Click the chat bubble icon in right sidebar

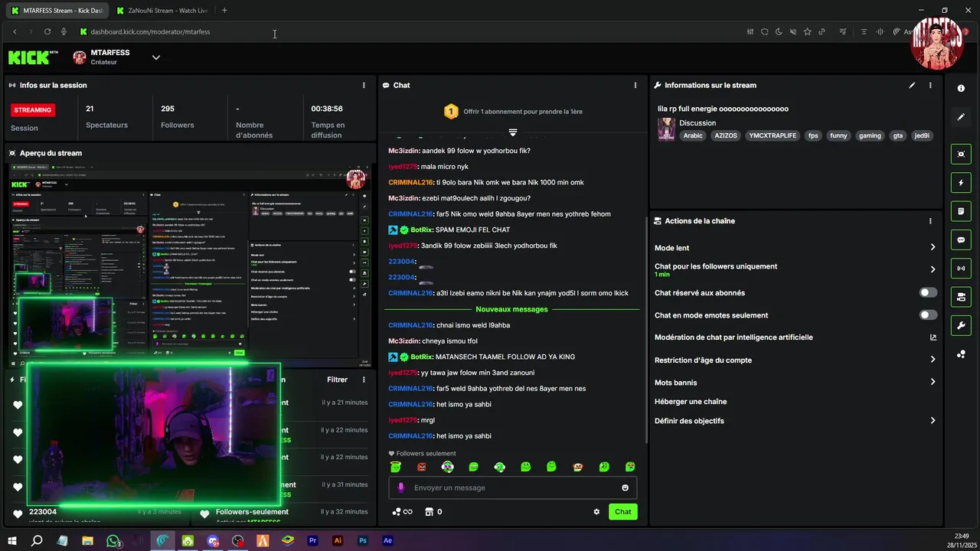961,240
